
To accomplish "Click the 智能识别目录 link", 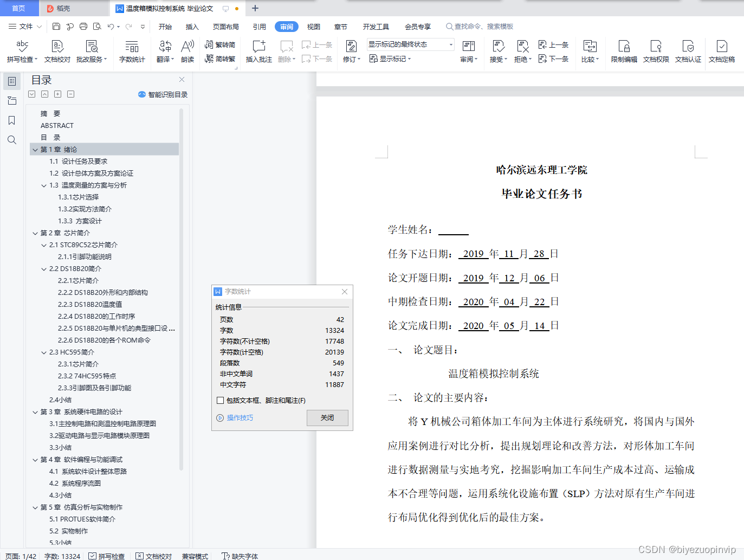I will click(166, 94).
